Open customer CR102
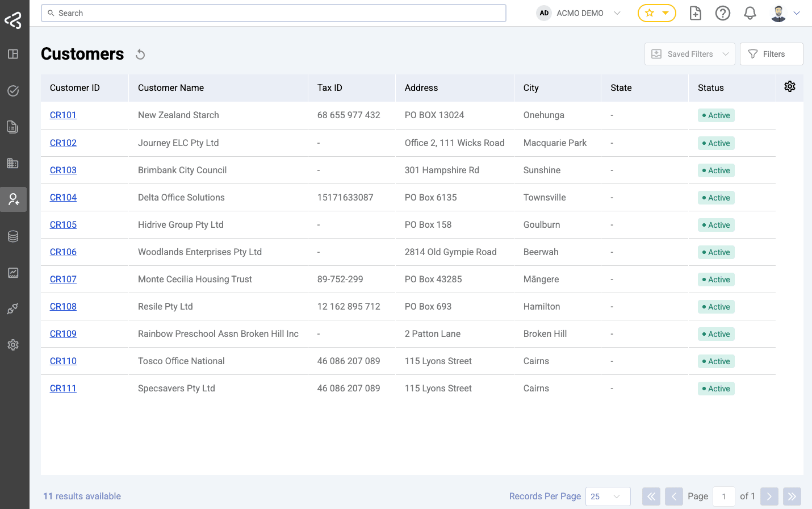Screen dimensions: 812x509 point(63,143)
